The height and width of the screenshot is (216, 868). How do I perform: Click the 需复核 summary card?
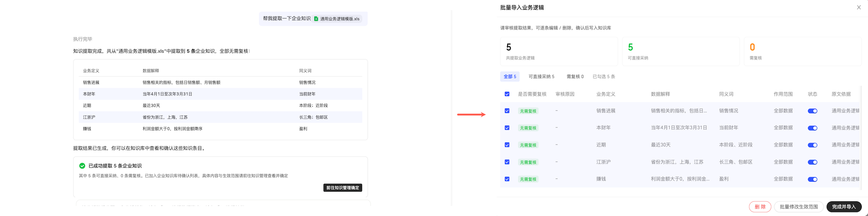point(803,51)
